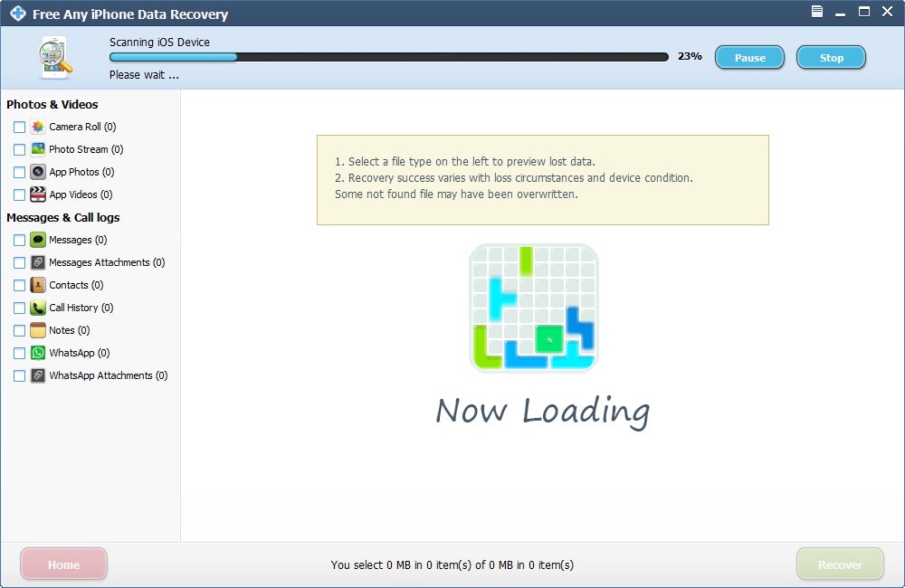Click the App Videos clapperboard icon

pos(38,194)
